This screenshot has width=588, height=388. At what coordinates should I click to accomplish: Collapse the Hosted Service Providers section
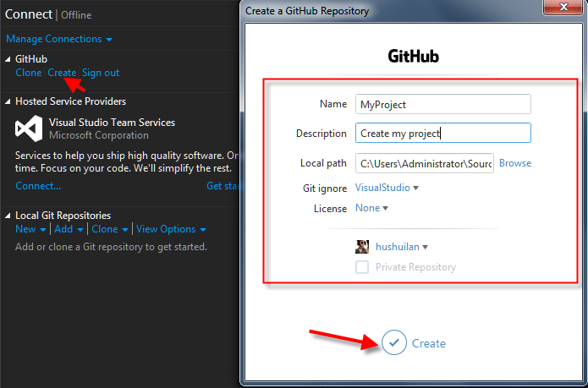pyautogui.click(x=8, y=101)
